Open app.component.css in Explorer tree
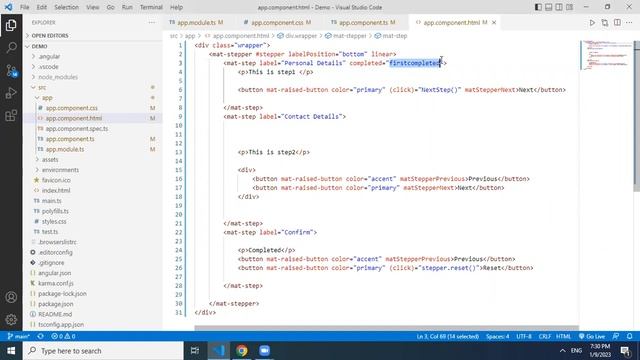640x360 pixels. [71, 108]
